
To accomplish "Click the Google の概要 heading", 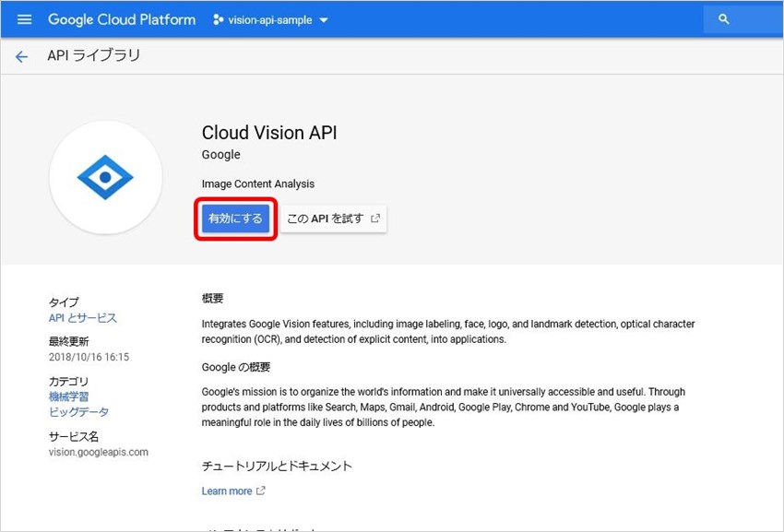I will pos(236,367).
